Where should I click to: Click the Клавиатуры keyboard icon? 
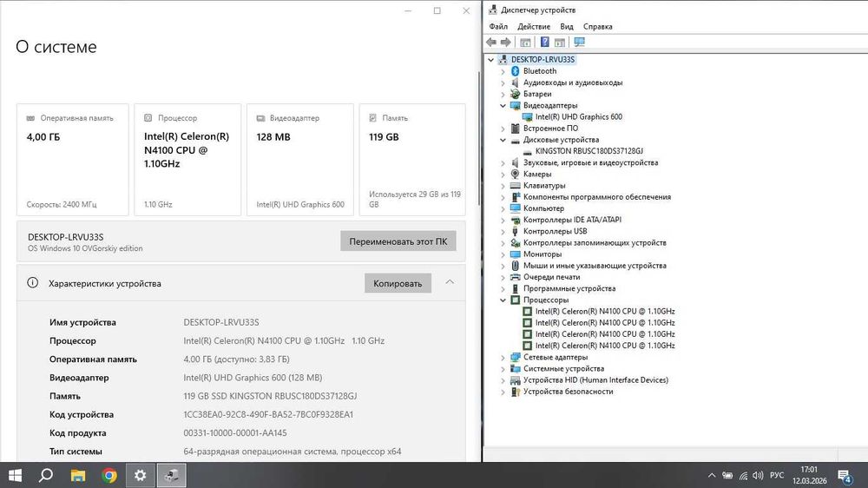coord(515,186)
